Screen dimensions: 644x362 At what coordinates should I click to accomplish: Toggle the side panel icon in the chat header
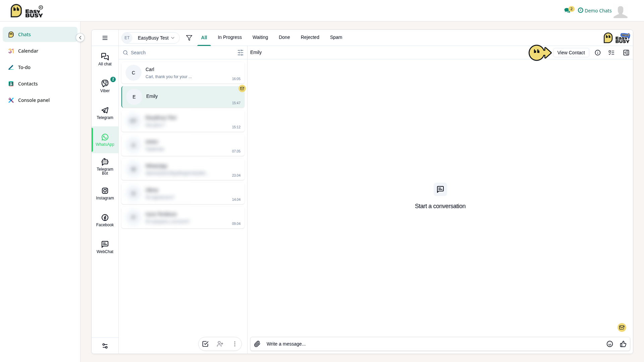[x=626, y=53]
